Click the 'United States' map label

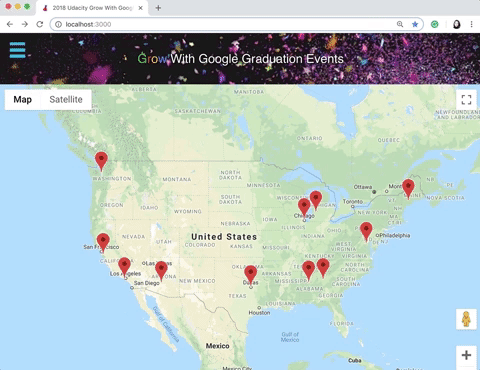(224, 237)
